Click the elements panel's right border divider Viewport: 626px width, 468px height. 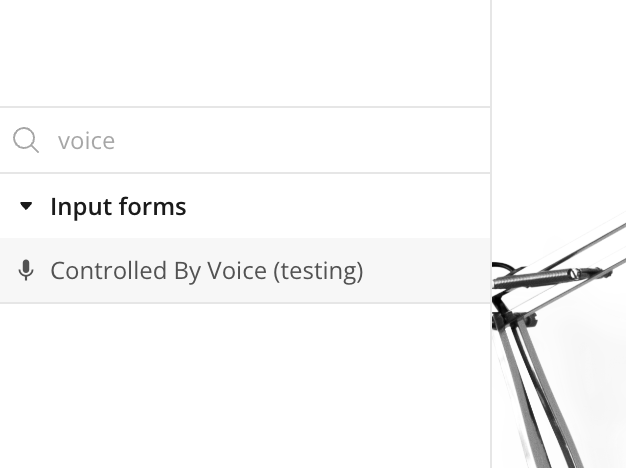[491, 234]
